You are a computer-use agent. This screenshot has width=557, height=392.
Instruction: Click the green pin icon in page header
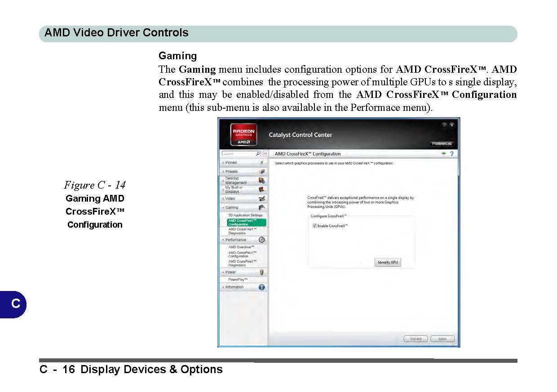coord(444,154)
